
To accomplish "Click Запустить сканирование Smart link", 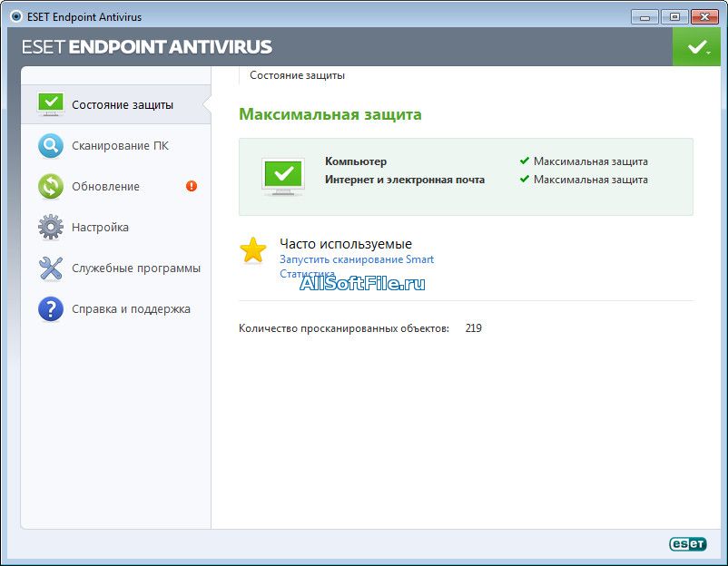I will click(x=357, y=259).
